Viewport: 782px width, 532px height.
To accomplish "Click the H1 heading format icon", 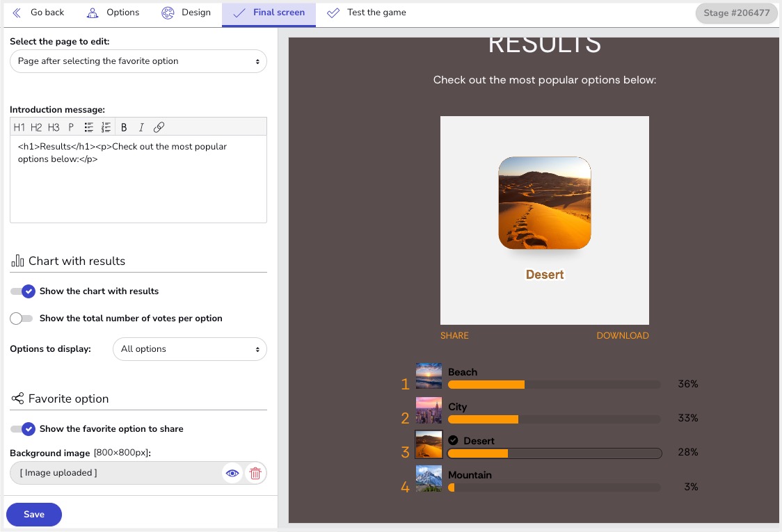I will point(19,127).
